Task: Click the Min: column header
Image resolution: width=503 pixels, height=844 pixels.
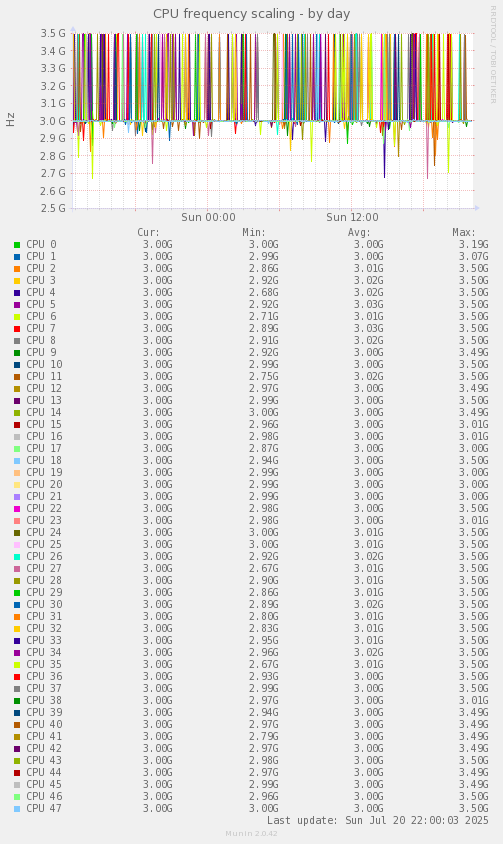Action: pyautogui.click(x=254, y=233)
